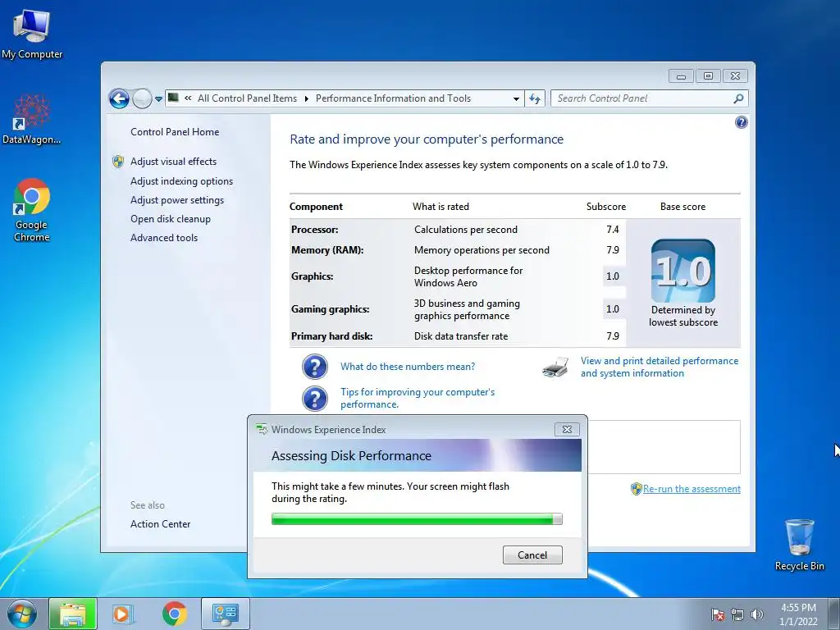Click the 1.0 base score badge

click(x=683, y=271)
